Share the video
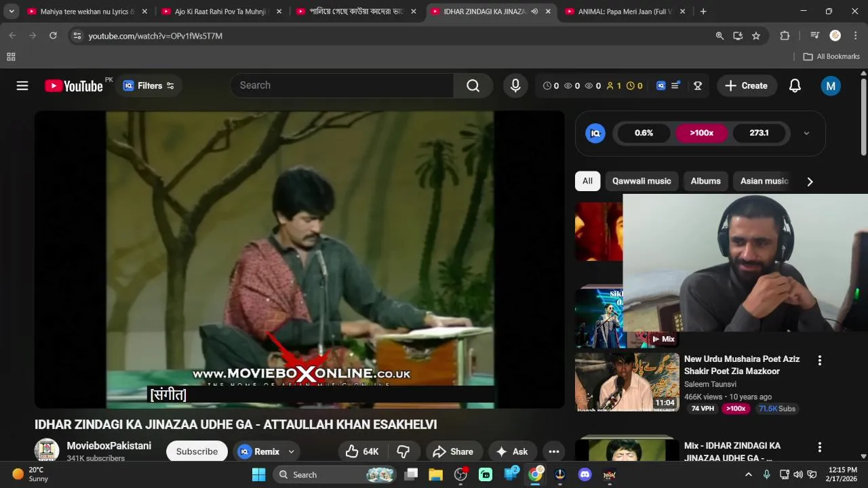Image resolution: width=868 pixels, height=488 pixels. (x=452, y=451)
